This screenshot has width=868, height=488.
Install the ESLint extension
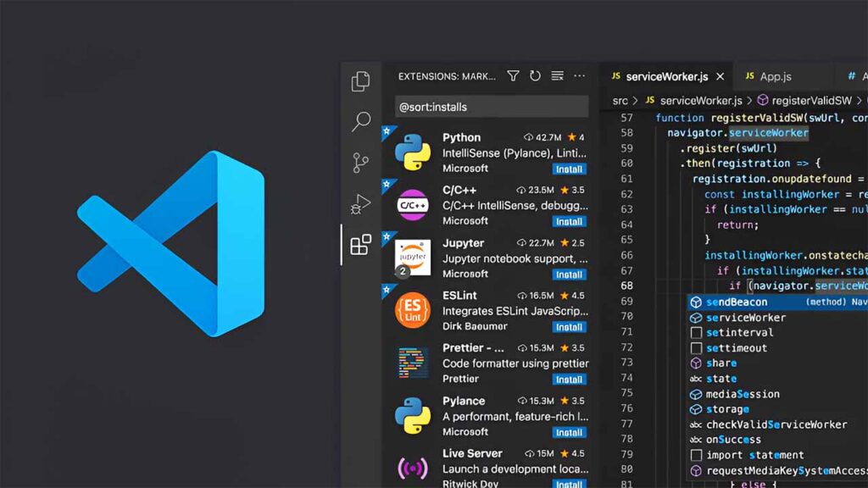tap(569, 327)
